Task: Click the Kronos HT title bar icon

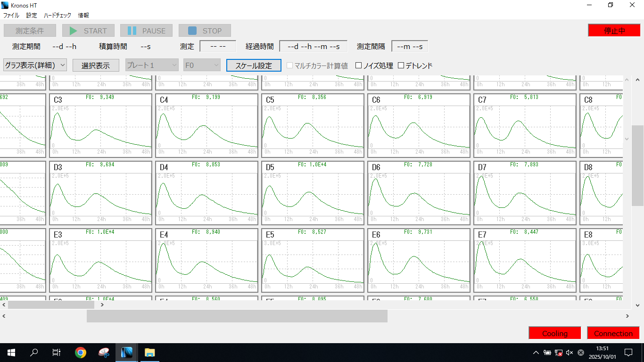Action: [5, 5]
